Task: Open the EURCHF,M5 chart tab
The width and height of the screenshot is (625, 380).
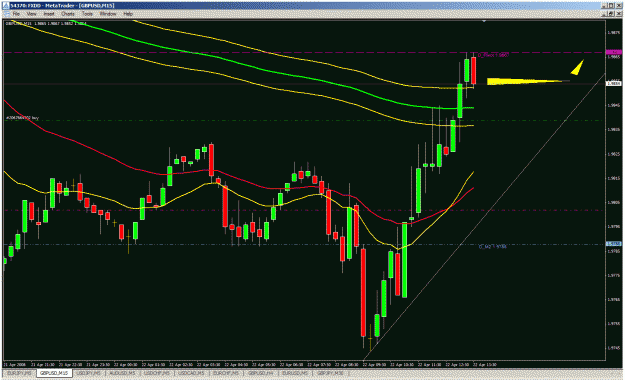Action: 226,373
